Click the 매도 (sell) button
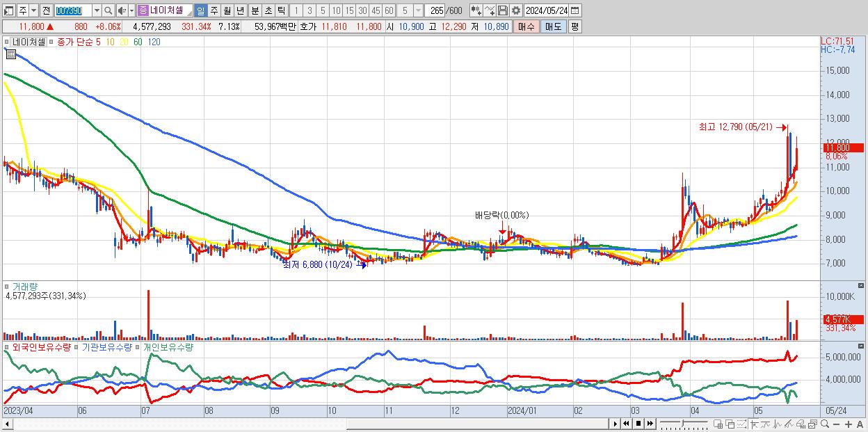 coord(553,26)
